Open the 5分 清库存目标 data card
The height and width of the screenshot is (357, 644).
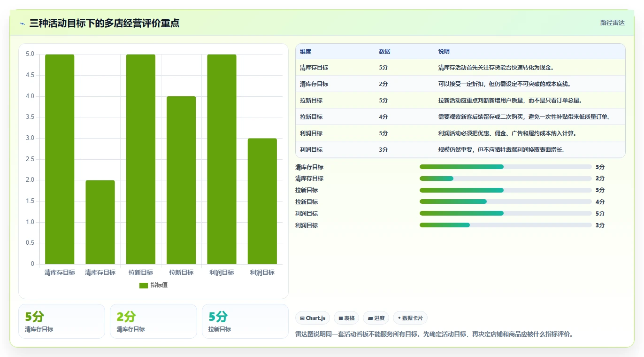coord(61,321)
